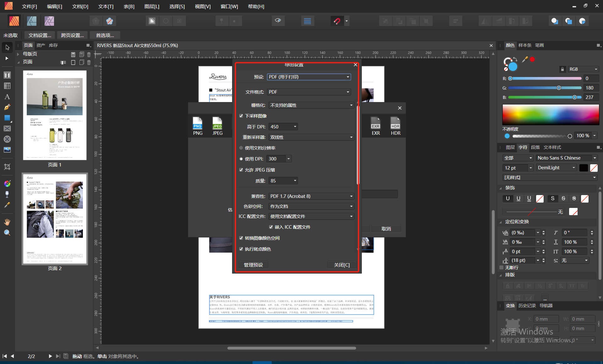Choose PNG export format icon

click(198, 126)
